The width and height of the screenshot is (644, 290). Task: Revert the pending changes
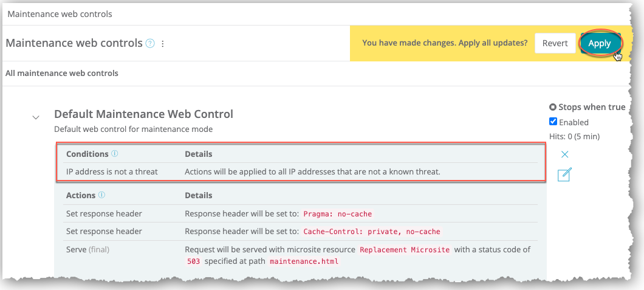555,43
